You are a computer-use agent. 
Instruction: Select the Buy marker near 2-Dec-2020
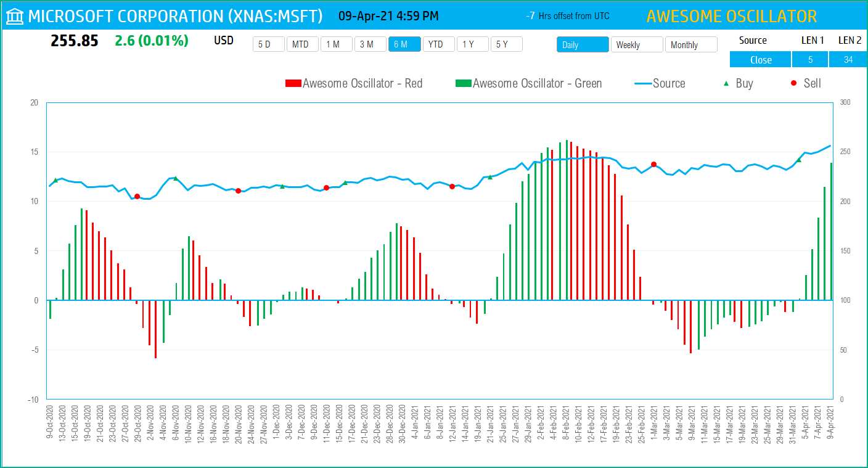point(282,186)
